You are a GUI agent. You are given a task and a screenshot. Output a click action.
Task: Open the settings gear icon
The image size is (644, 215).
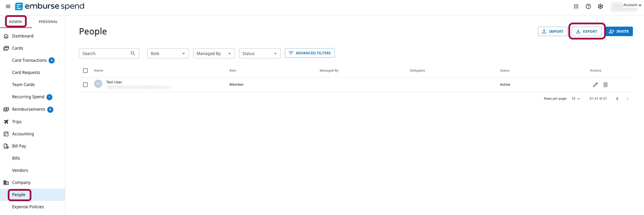point(600,6)
